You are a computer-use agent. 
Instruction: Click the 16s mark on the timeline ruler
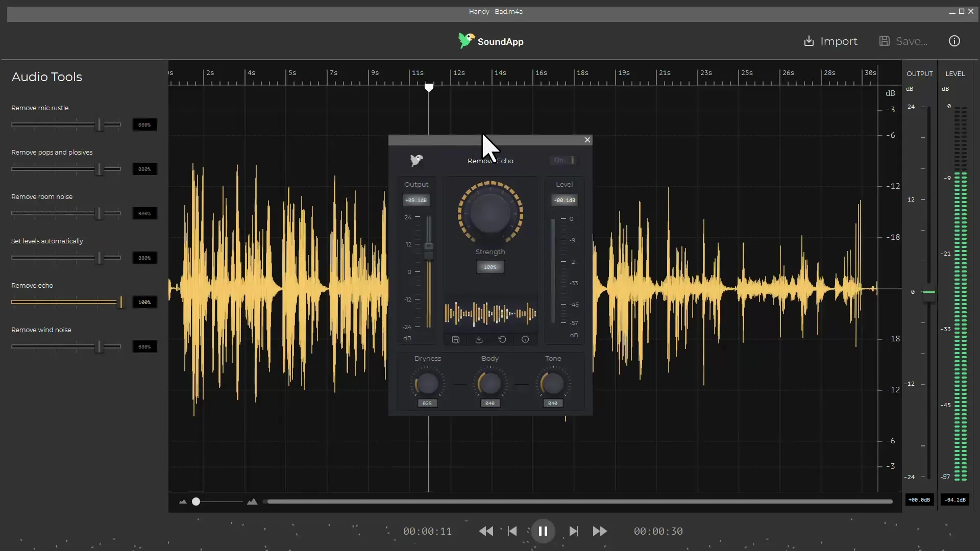[541, 73]
